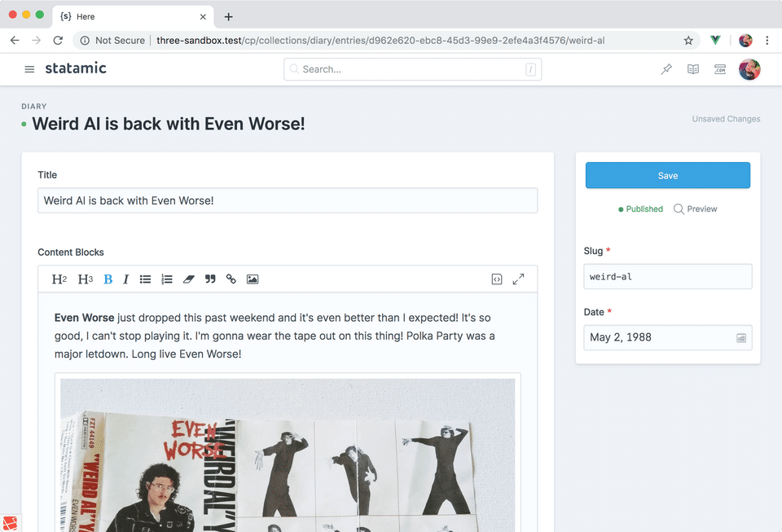
Task: Go back in browser history
Action: tap(15, 41)
